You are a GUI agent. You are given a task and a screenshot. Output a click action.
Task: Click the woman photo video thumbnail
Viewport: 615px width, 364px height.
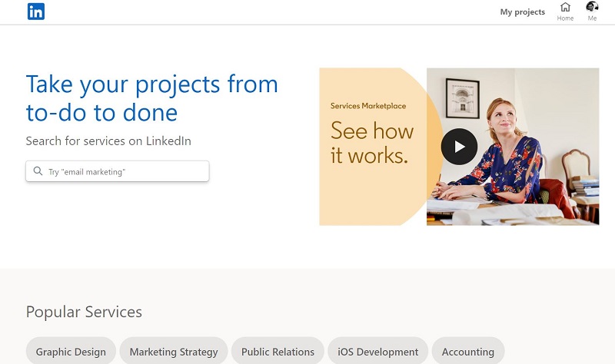(x=513, y=147)
